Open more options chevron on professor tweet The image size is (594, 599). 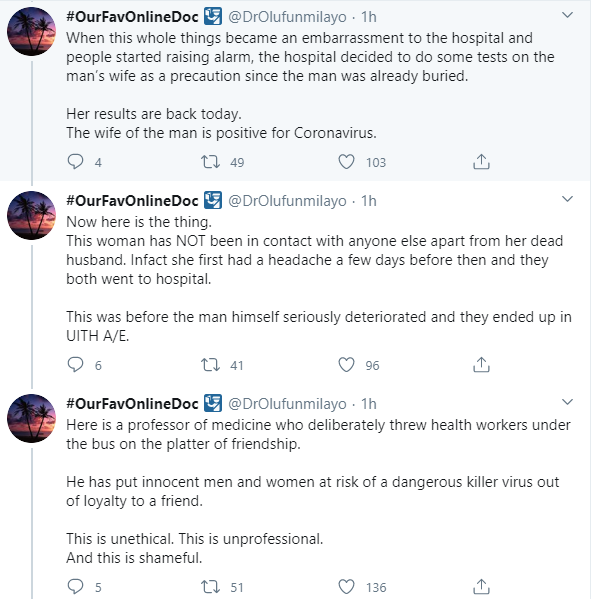(568, 402)
